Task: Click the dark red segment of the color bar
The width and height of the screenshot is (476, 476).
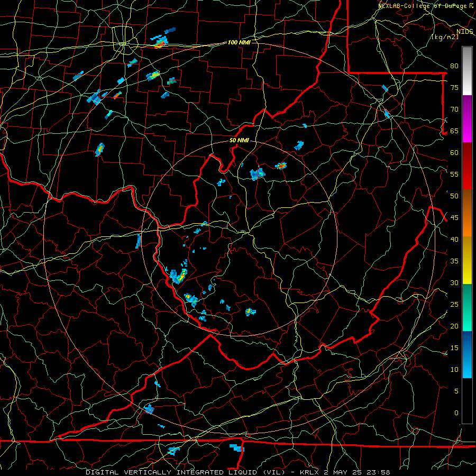Action: point(467,166)
